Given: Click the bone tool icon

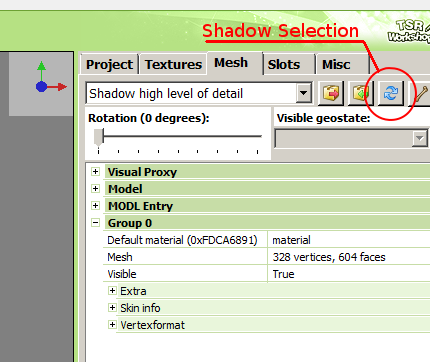Looking at the screenshot, I should [x=421, y=94].
